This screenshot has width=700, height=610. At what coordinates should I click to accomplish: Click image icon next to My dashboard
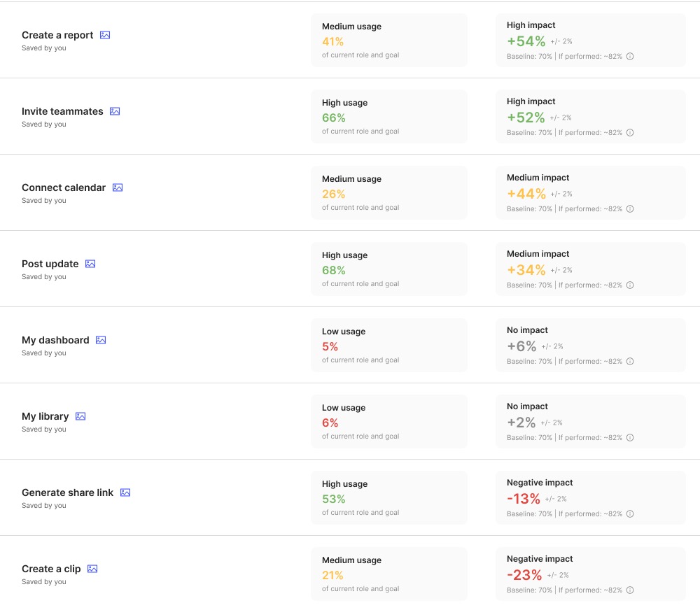tap(101, 340)
